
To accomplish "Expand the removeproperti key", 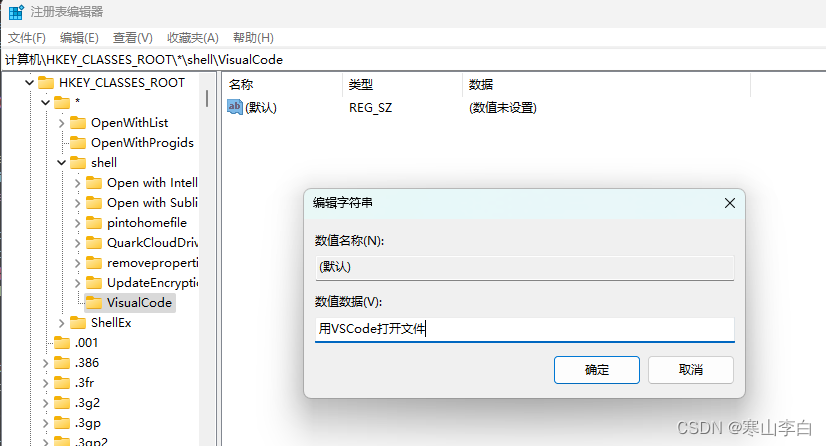I will [77, 263].
